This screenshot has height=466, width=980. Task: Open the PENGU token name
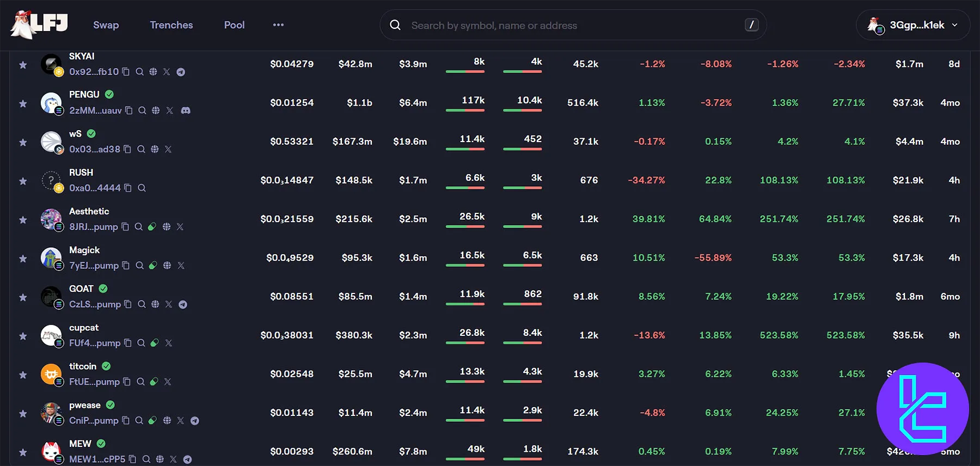click(84, 95)
